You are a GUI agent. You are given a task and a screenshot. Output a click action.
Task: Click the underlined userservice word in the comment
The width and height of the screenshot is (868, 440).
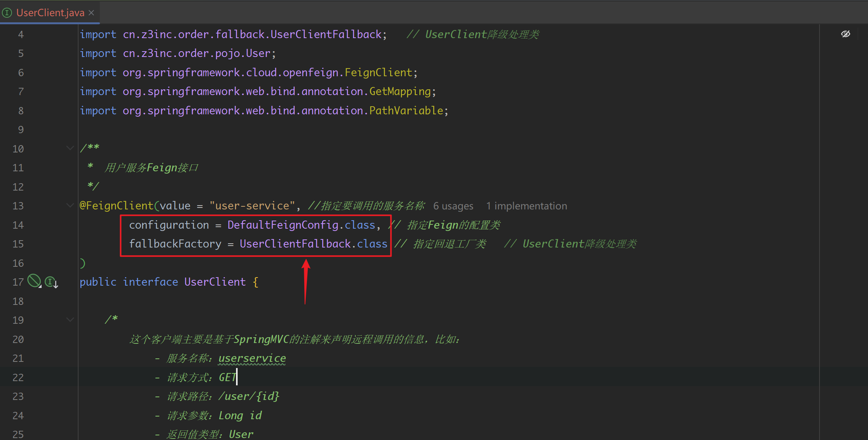tap(252, 358)
